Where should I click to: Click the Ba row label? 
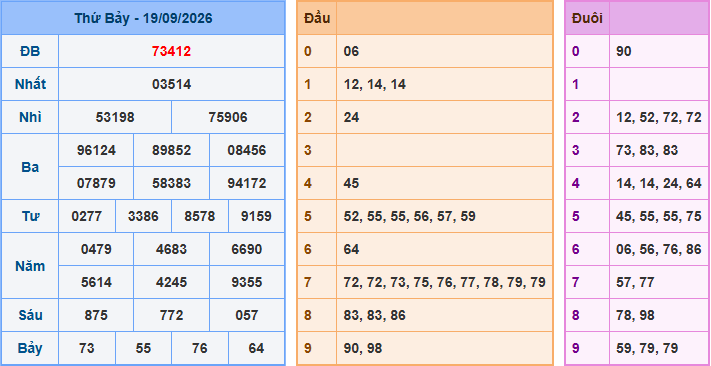click(x=30, y=167)
